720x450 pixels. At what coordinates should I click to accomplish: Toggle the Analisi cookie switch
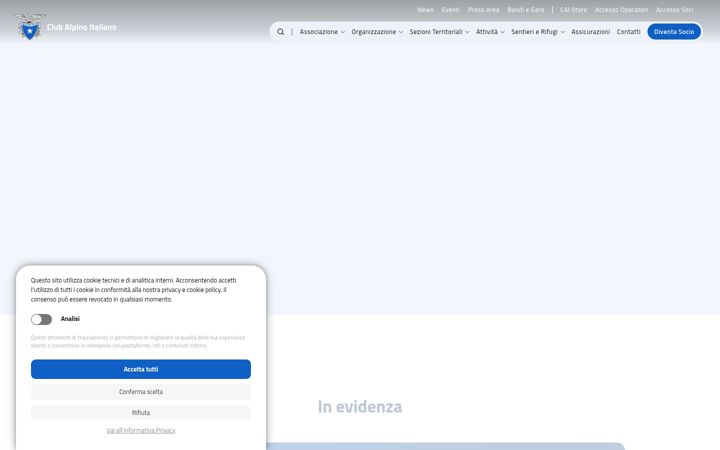click(41, 319)
